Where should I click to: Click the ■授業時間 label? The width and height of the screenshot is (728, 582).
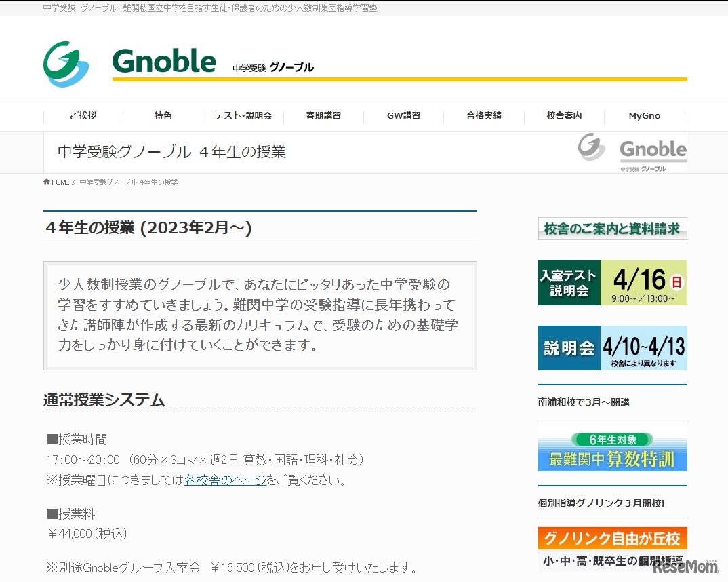click(x=77, y=439)
